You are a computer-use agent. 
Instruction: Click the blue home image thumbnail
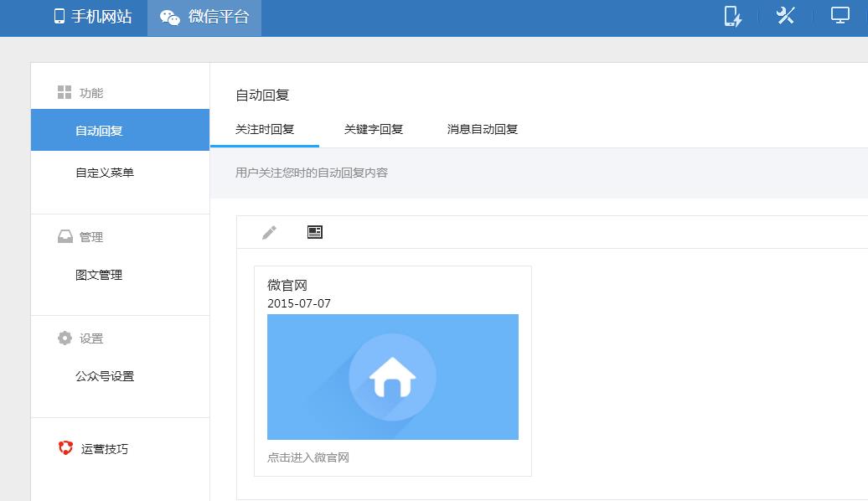point(393,377)
